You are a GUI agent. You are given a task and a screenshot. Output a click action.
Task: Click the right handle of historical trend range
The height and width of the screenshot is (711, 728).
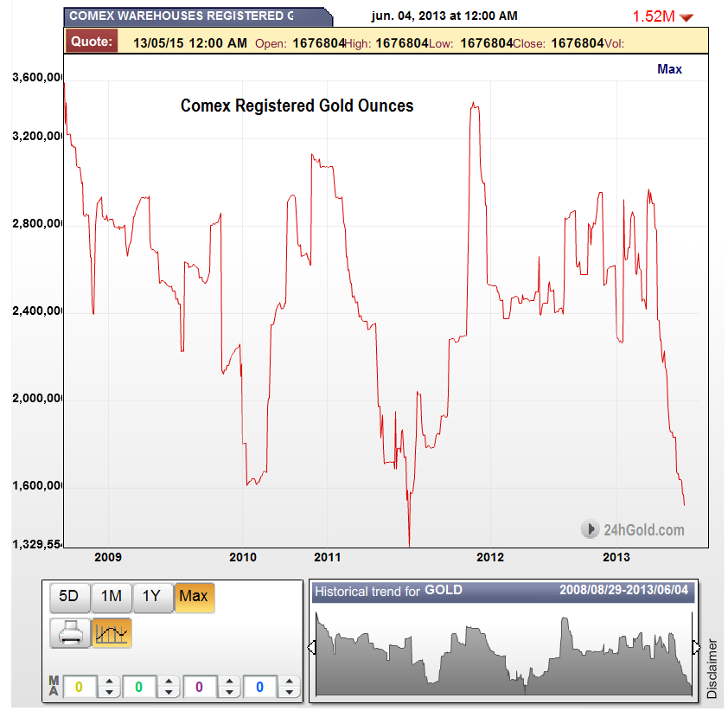pos(696,647)
